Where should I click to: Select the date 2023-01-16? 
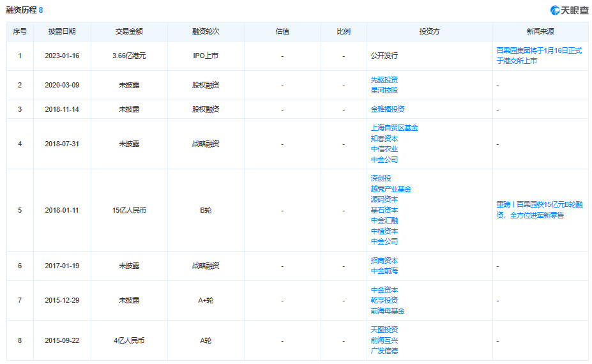click(62, 56)
